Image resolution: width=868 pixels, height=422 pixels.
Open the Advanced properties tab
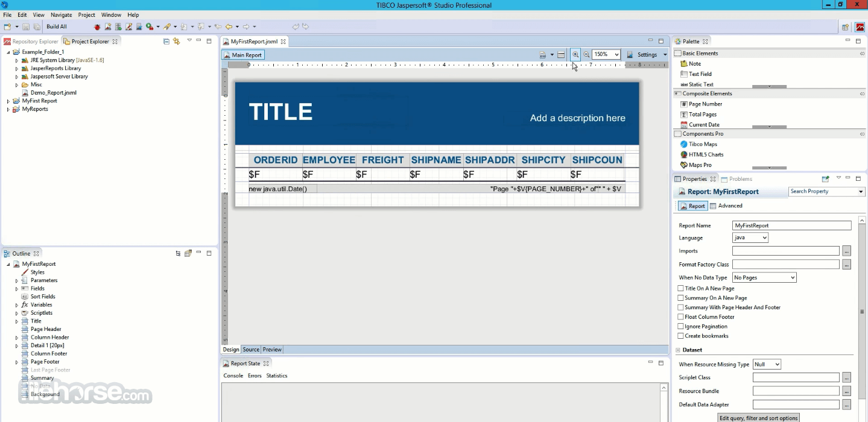[x=726, y=206]
